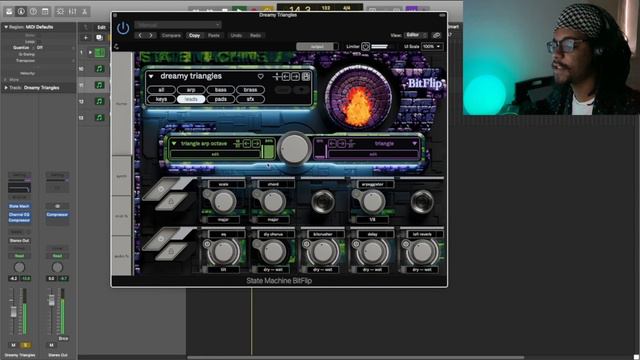Select the next plugin setting with the right chevron
The image size is (640, 360).
[151, 36]
